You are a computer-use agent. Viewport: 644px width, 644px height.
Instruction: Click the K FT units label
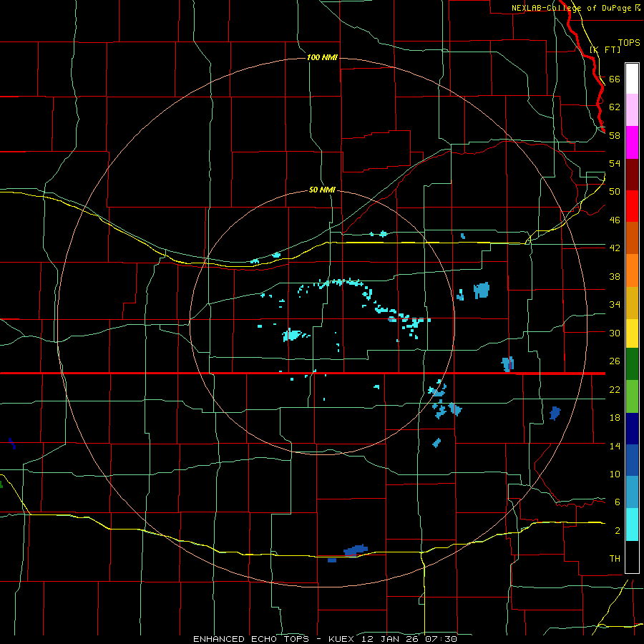(x=605, y=49)
